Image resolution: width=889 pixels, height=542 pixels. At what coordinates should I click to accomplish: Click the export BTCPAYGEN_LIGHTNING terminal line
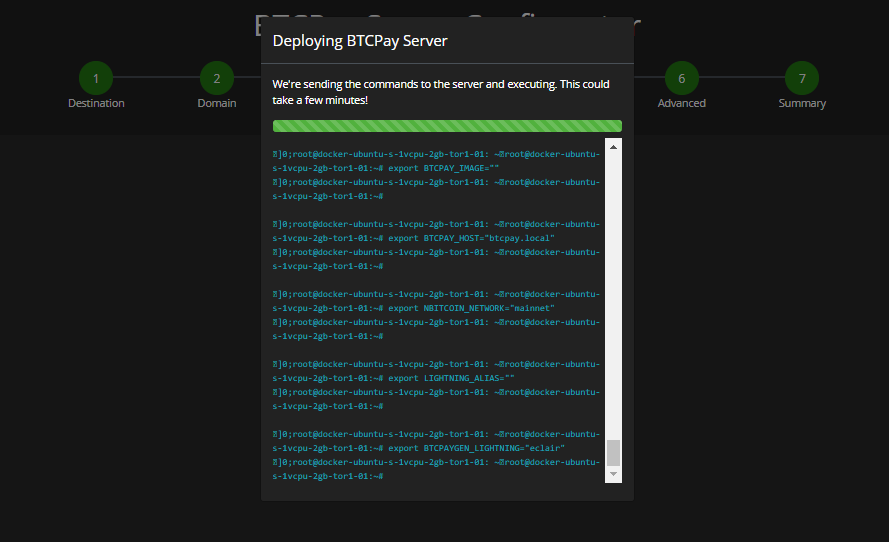click(470, 448)
